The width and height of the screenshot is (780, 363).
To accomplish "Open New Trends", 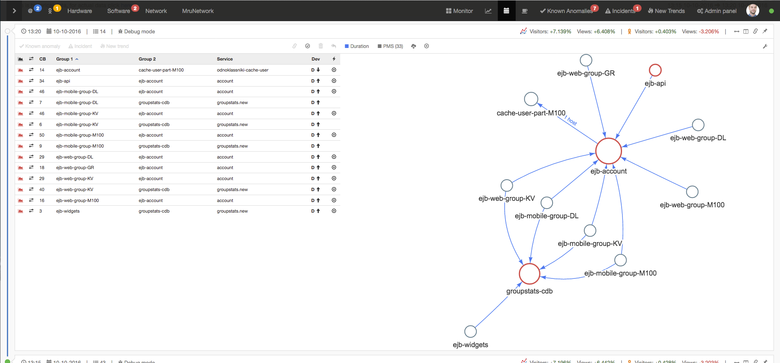I will (666, 10).
